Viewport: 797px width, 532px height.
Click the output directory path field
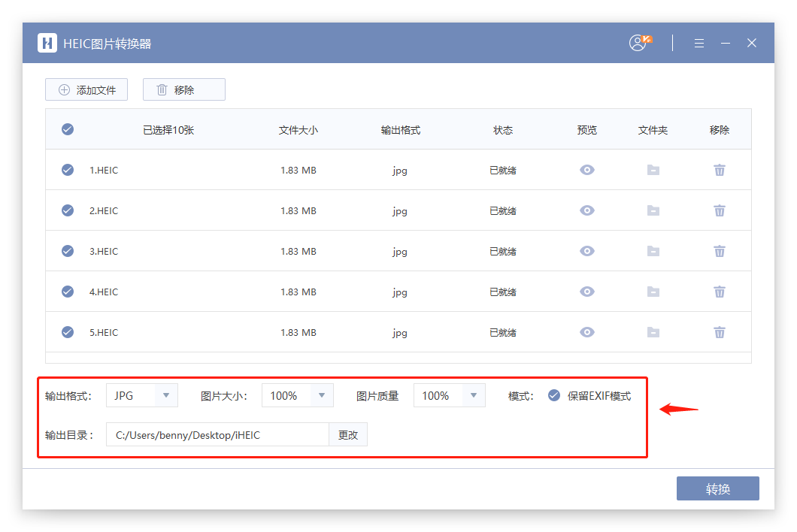[x=217, y=434]
